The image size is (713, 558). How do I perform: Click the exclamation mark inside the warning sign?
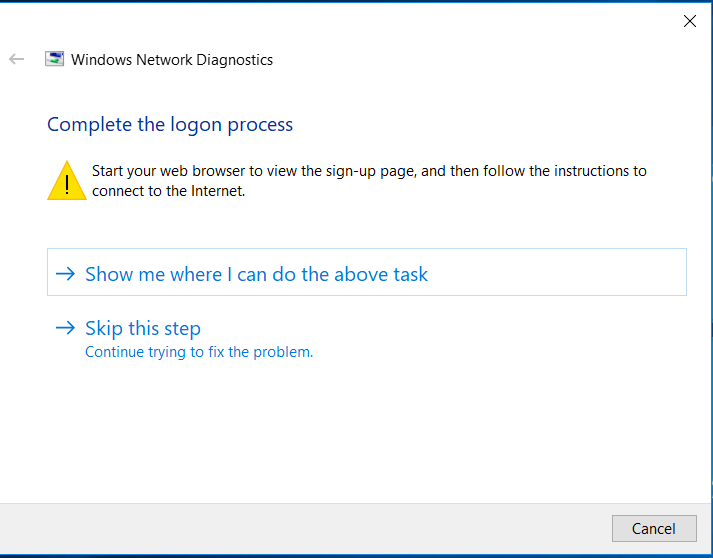pos(67,185)
